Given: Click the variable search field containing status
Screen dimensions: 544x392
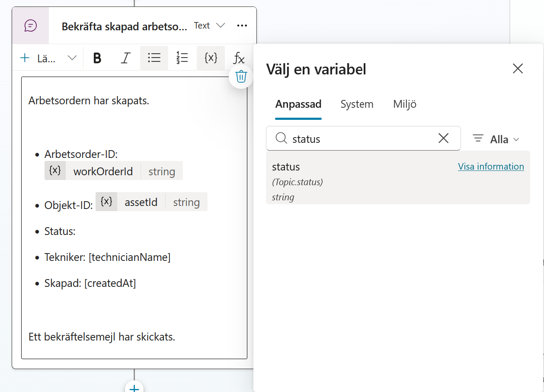Looking at the screenshot, I should [363, 138].
